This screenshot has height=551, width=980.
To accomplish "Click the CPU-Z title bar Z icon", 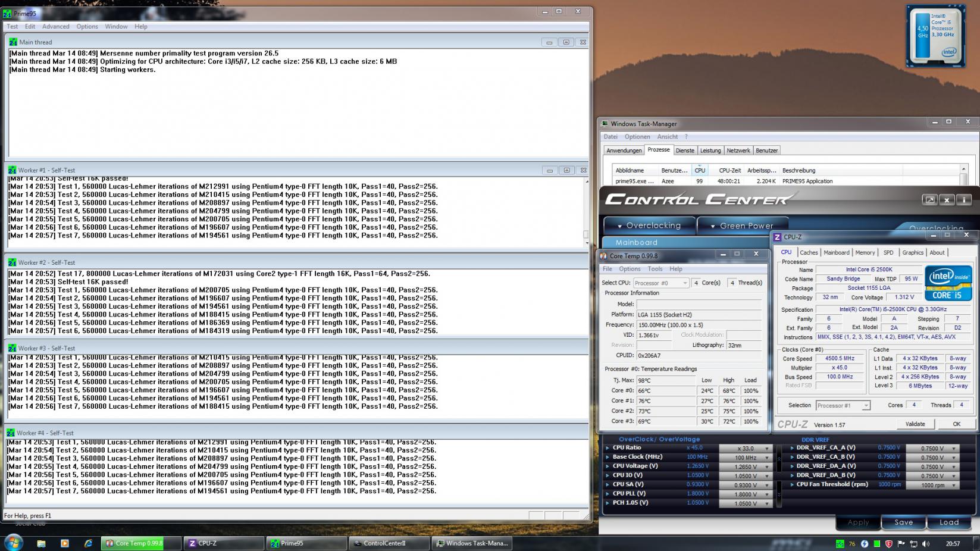I will coord(777,237).
